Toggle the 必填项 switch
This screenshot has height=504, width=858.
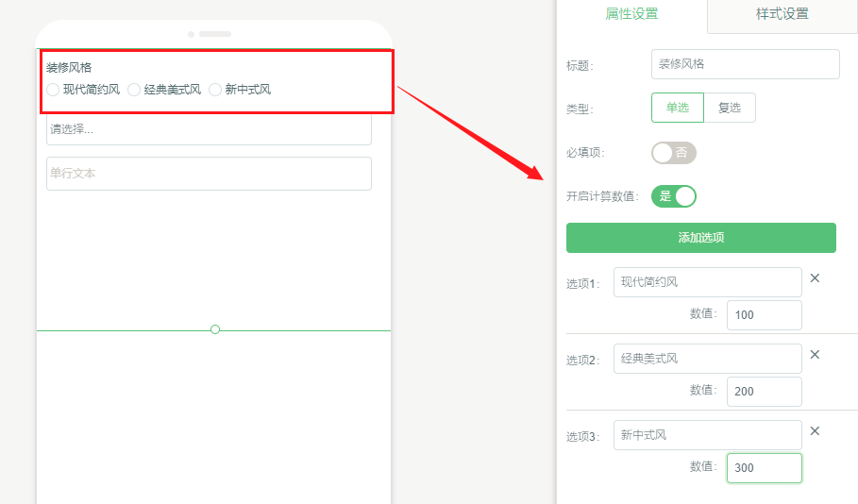click(x=673, y=153)
